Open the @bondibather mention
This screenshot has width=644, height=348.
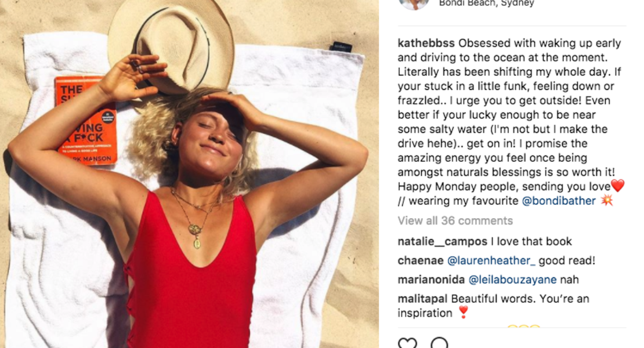click(x=559, y=201)
